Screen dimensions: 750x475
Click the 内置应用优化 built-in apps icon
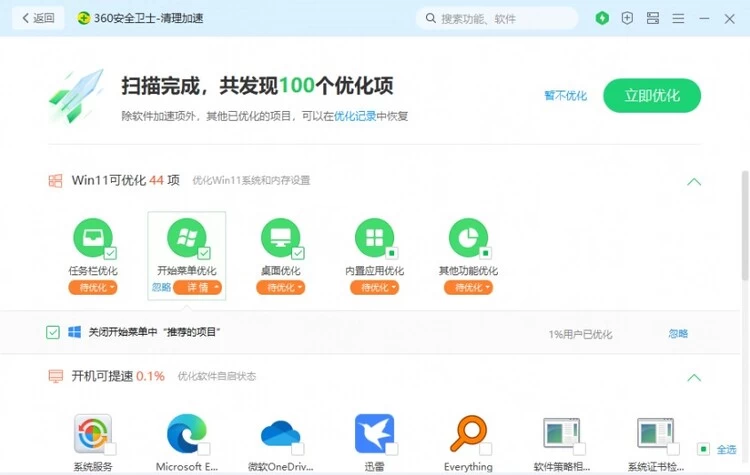(374, 239)
